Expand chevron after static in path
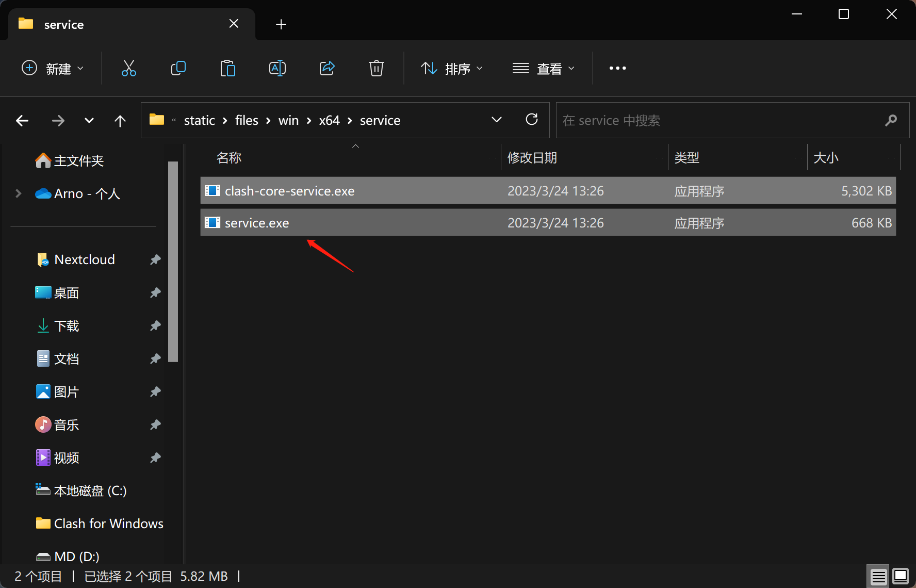The width and height of the screenshot is (916, 588). [225, 120]
